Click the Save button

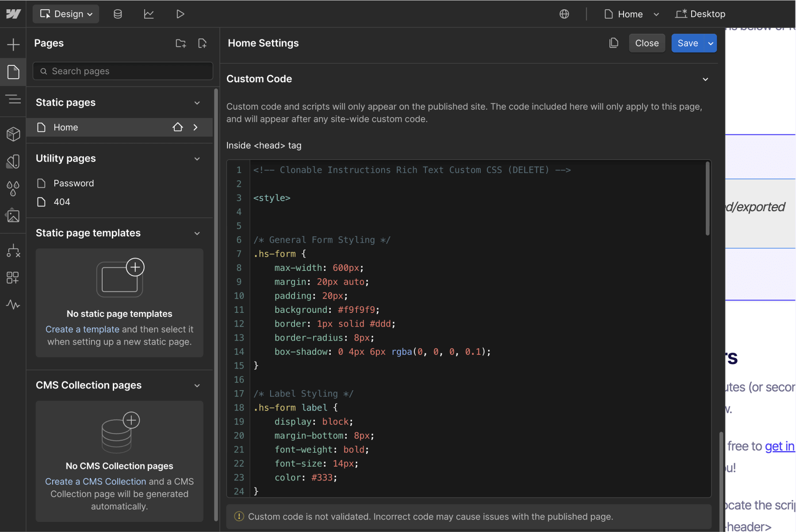click(x=688, y=43)
